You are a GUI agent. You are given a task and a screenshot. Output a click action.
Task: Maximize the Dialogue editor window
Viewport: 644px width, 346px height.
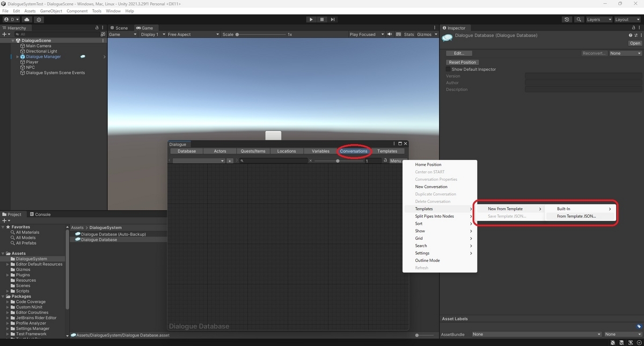400,144
